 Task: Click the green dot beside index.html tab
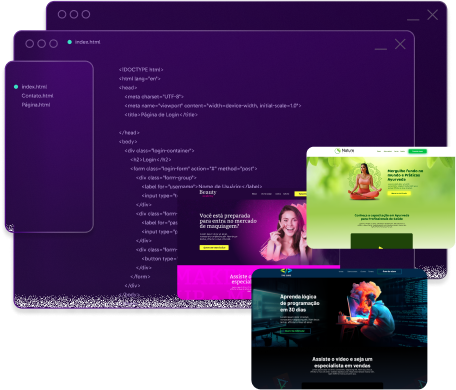tap(70, 42)
